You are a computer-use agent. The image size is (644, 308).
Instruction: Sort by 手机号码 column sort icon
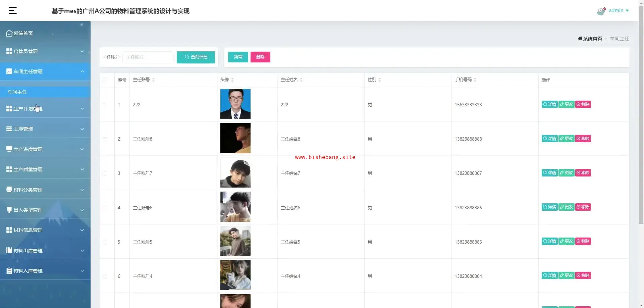tap(475, 80)
